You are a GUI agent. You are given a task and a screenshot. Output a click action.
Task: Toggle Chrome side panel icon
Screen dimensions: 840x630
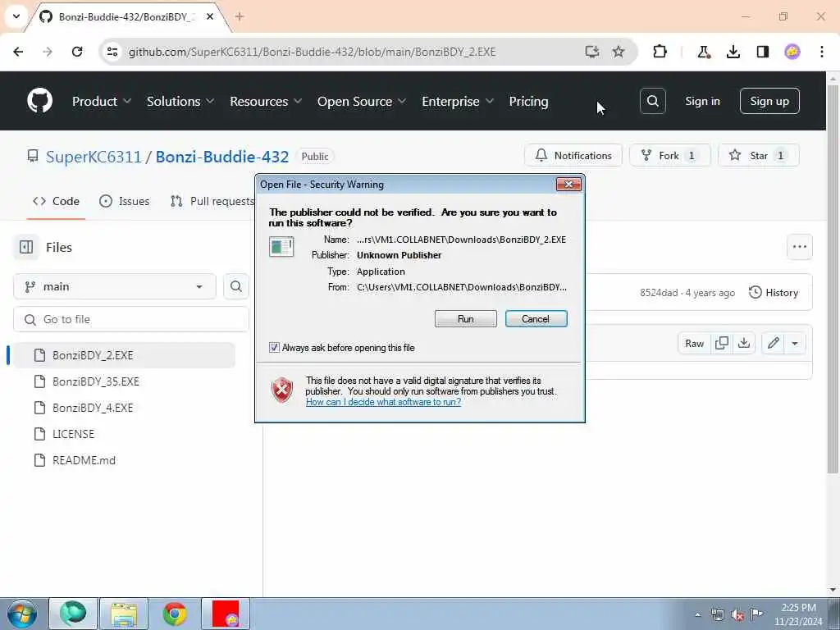(763, 52)
